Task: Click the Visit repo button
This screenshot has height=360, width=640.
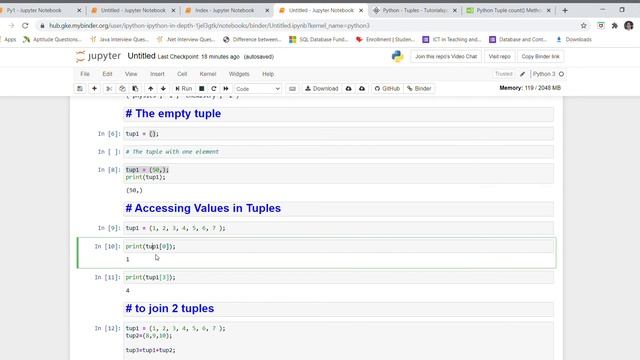Action: tap(500, 56)
